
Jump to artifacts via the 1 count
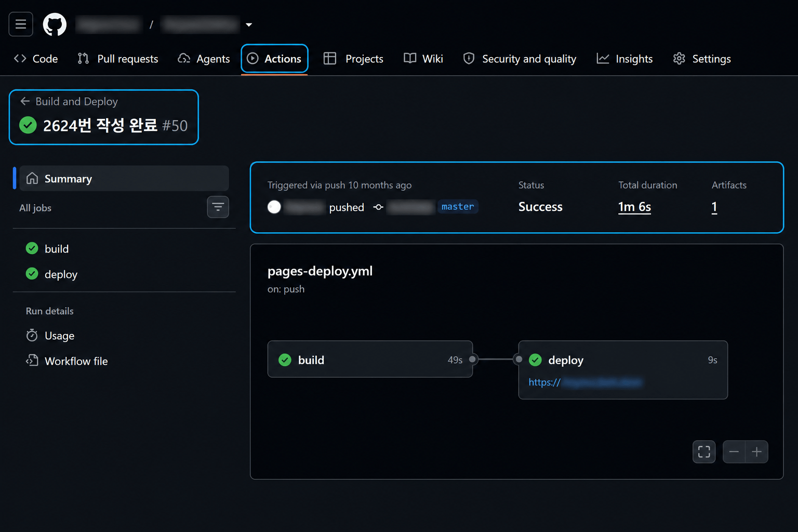[714, 207]
